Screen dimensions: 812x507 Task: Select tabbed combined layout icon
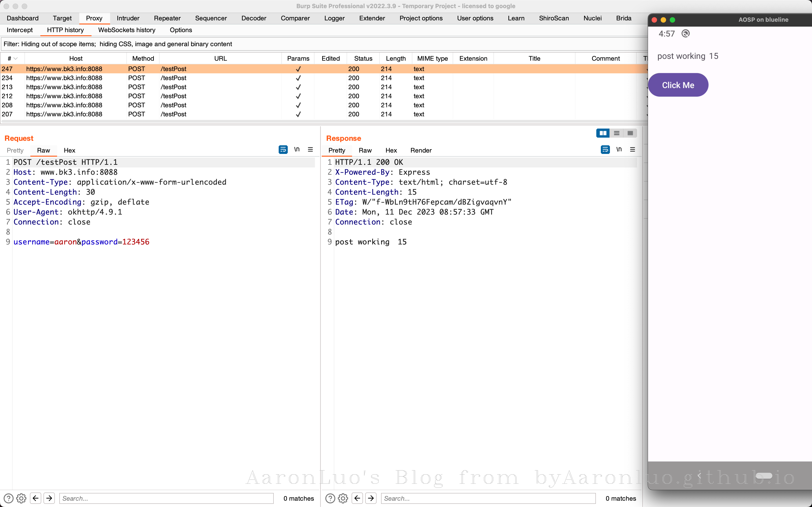click(630, 133)
